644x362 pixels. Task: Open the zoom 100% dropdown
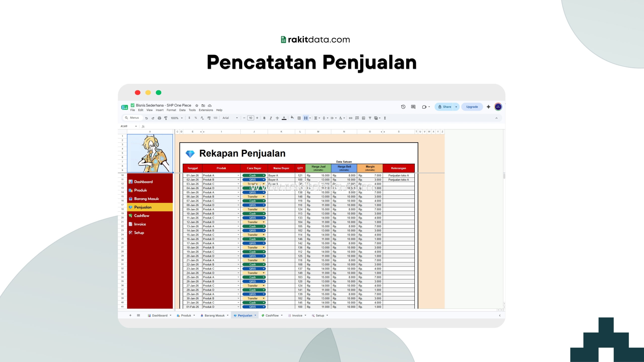(177, 118)
